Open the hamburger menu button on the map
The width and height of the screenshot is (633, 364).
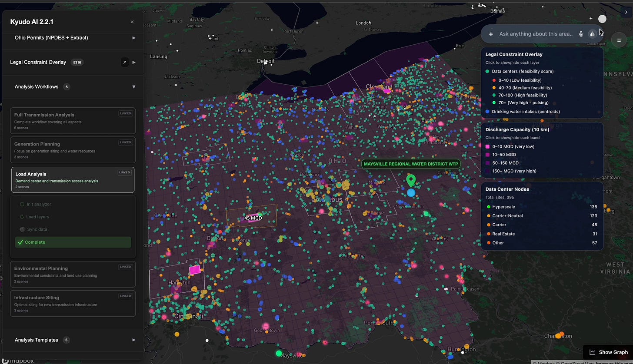click(x=619, y=40)
